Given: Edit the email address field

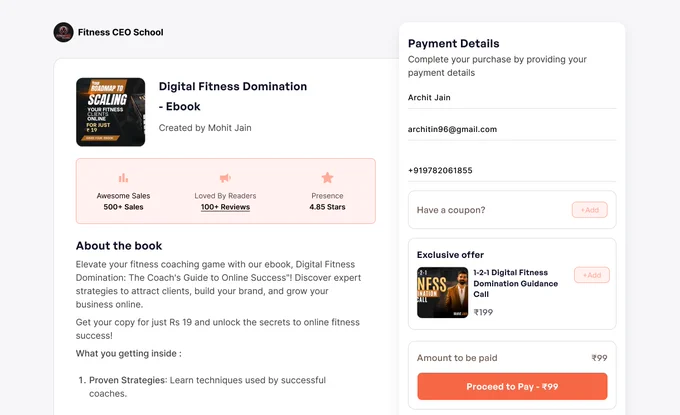Looking at the screenshot, I should (512, 129).
